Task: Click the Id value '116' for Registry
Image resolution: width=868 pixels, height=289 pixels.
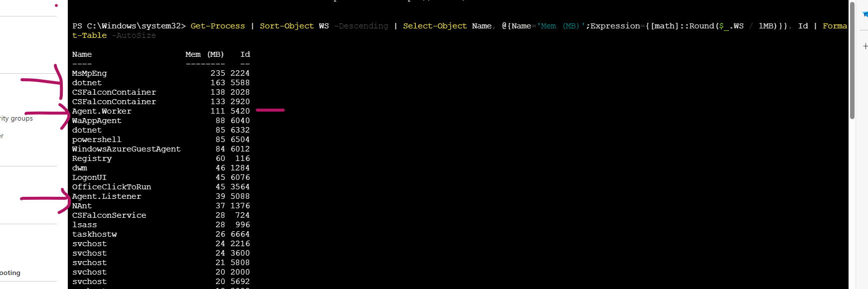Action: tap(242, 158)
